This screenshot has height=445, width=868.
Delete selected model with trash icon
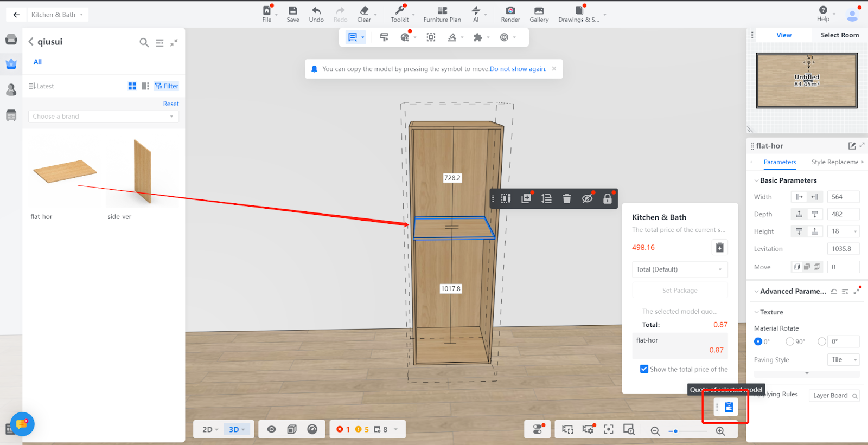point(567,198)
